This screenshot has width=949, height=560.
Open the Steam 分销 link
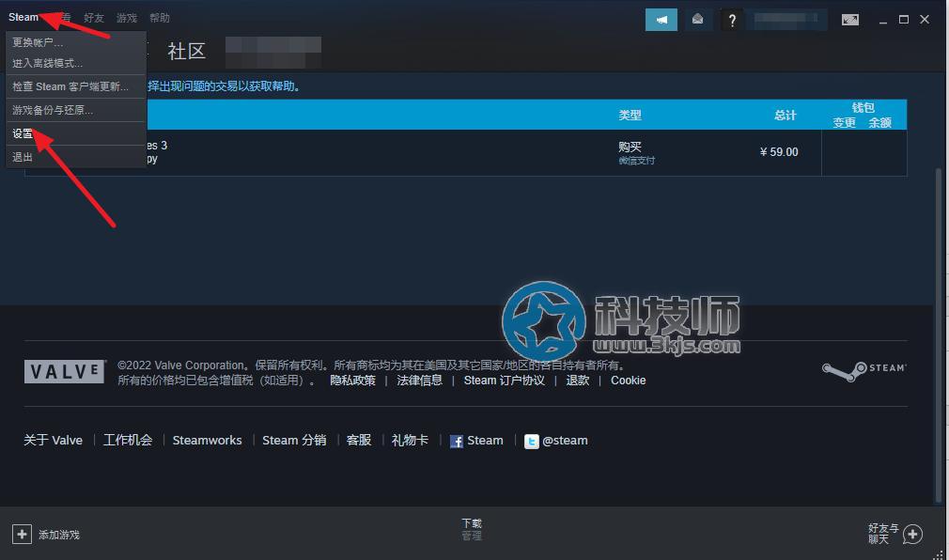click(x=294, y=440)
